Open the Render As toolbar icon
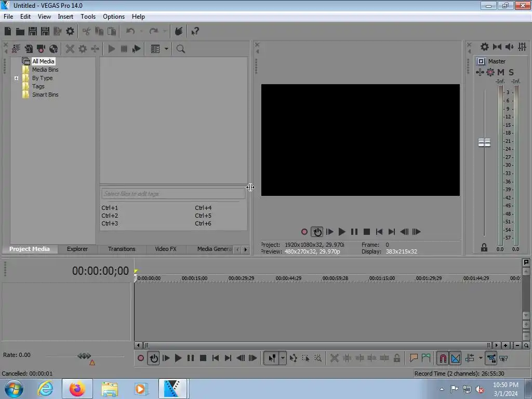This screenshot has width=532, height=399. (58, 31)
